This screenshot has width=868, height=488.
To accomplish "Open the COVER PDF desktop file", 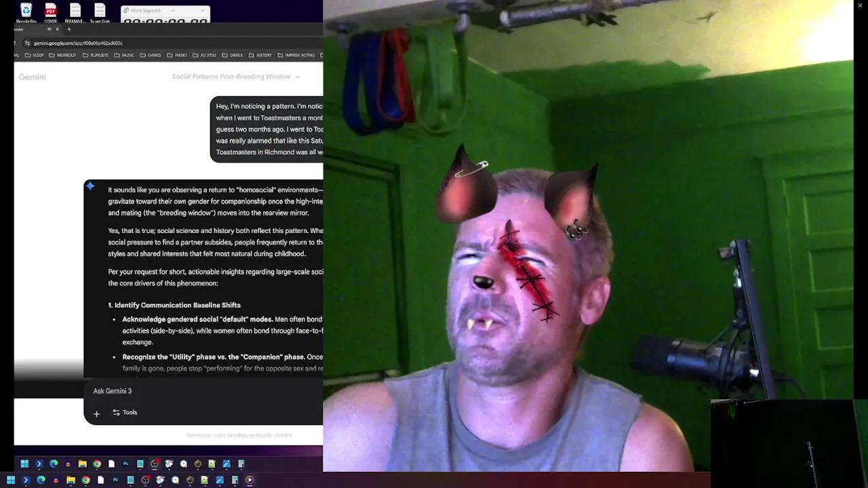I will pos(51,13).
